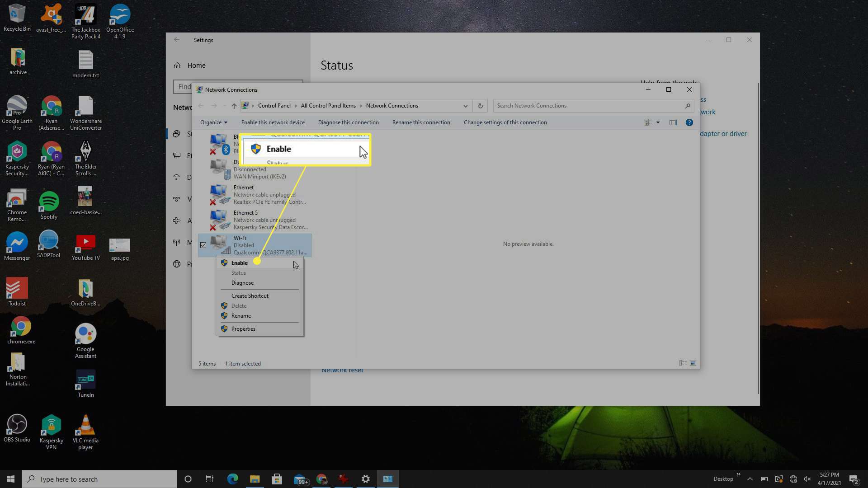This screenshot has width=868, height=488.
Task: Click the back navigation arrow in Network Connections
Action: click(201, 105)
